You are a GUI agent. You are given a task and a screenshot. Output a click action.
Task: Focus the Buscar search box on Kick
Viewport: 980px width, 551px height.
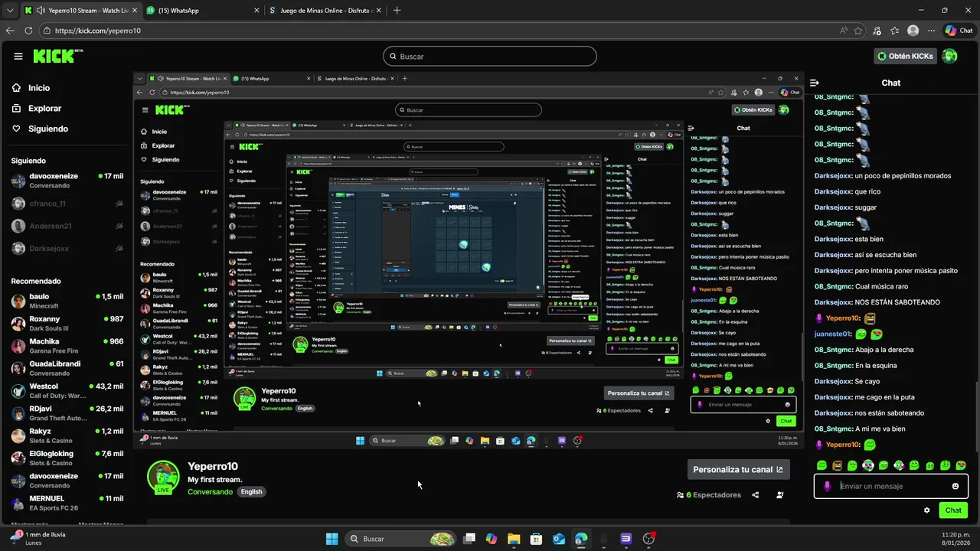pos(490,56)
